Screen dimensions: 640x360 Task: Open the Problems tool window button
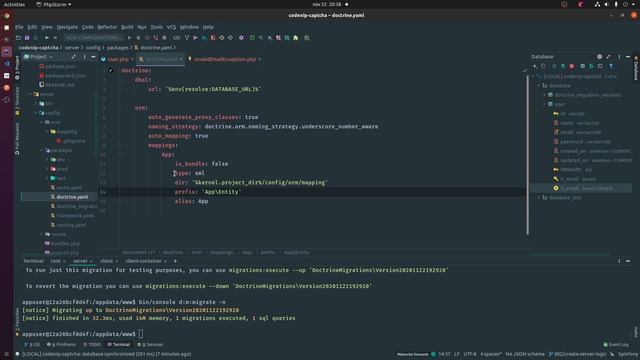coord(61,344)
